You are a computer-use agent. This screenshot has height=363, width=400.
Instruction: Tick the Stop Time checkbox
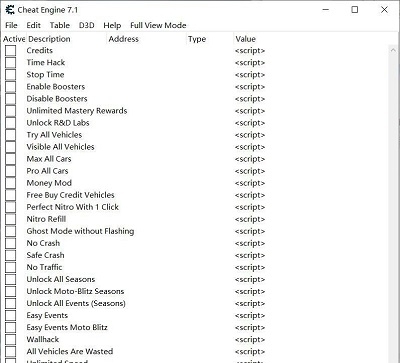[10, 75]
